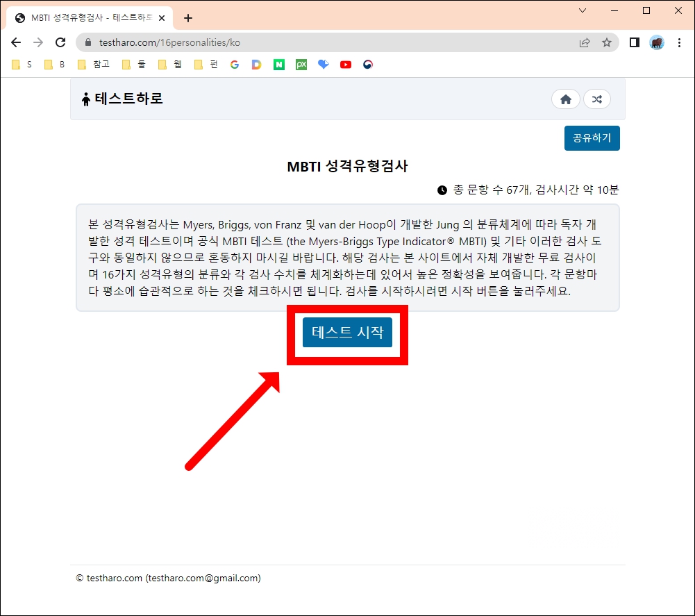The image size is (695, 616).
Task: Click the share icon in the address bar
Action: [585, 42]
